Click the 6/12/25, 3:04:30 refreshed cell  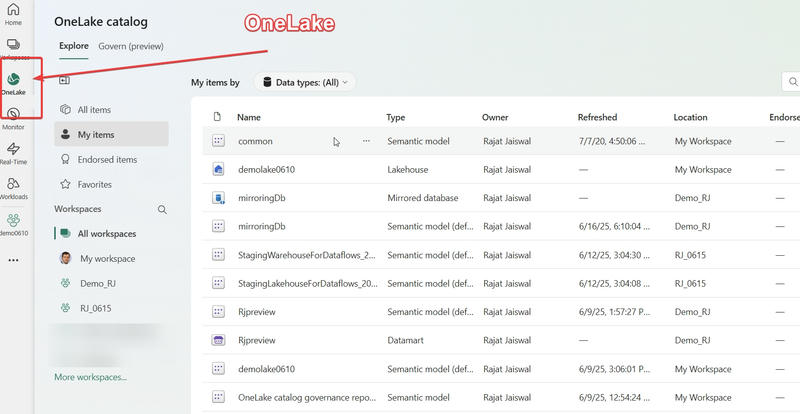click(x=615, y=255)
